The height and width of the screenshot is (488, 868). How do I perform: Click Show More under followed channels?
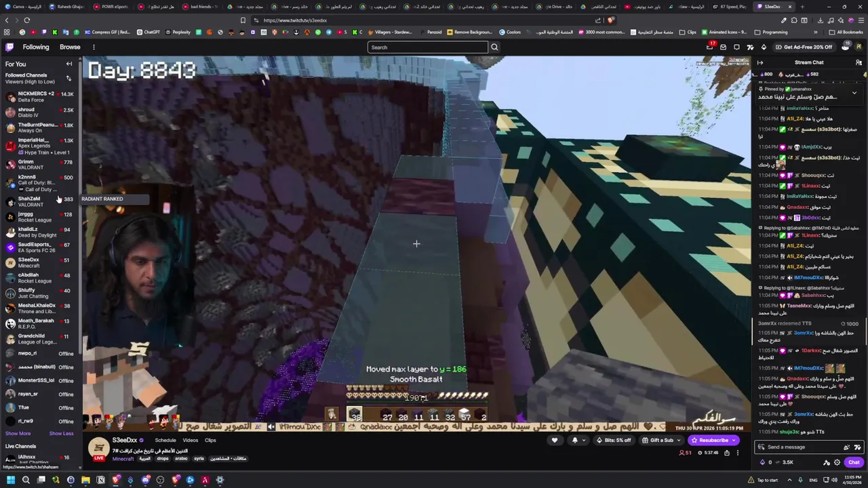[x=18, y=433]
